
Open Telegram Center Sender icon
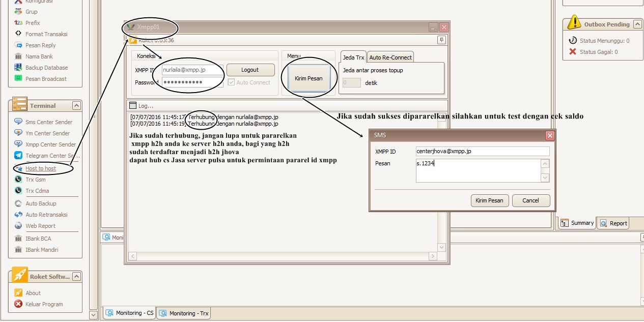[x=18, y=156]
